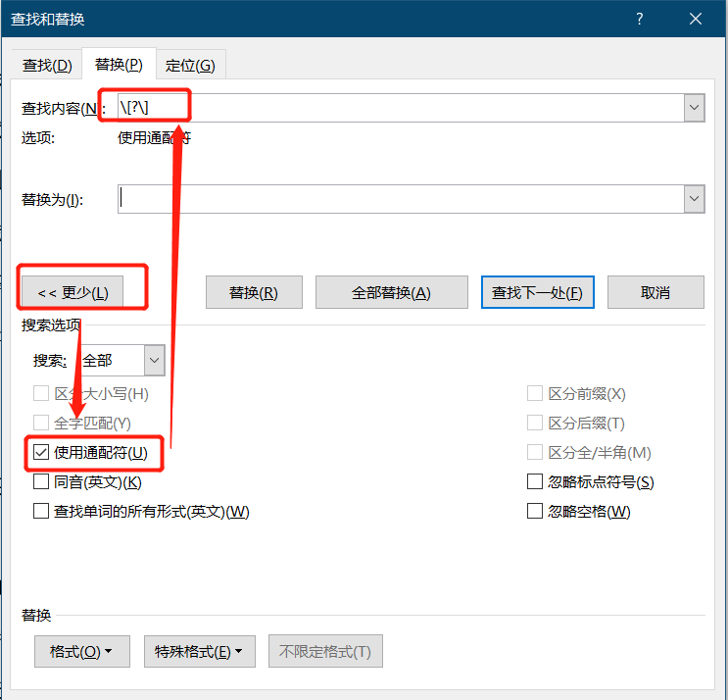This screenshot has height=700, width=728.
Task: Enable the 忽略标点符号(S) checkbox
Action: coord(535,482)
